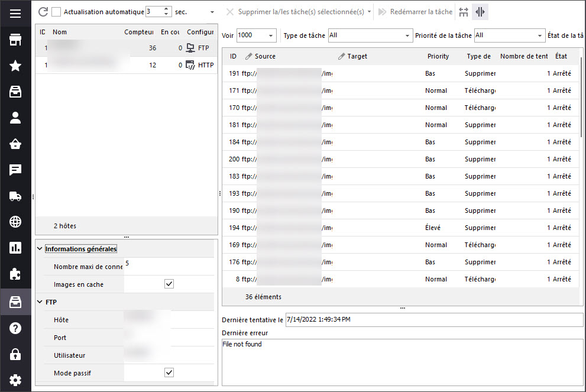
Task: Click the delete X icon for selected tasks
Action: [230, 12]
